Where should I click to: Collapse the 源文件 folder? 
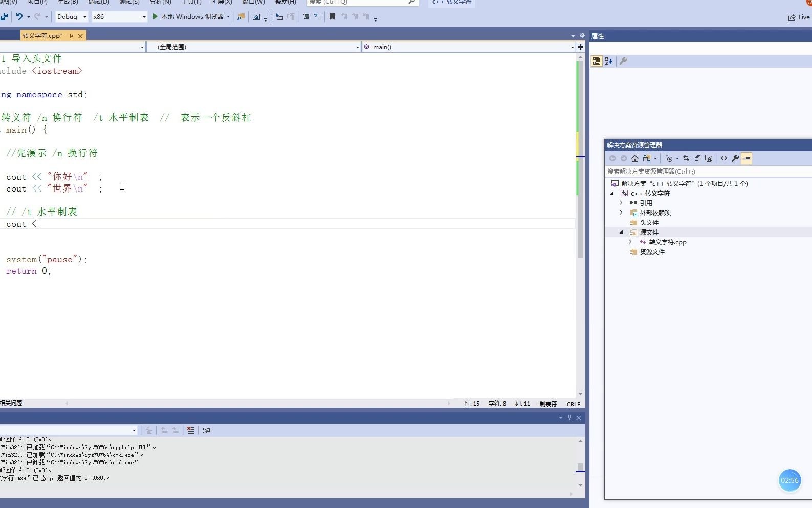coord(621,232)
